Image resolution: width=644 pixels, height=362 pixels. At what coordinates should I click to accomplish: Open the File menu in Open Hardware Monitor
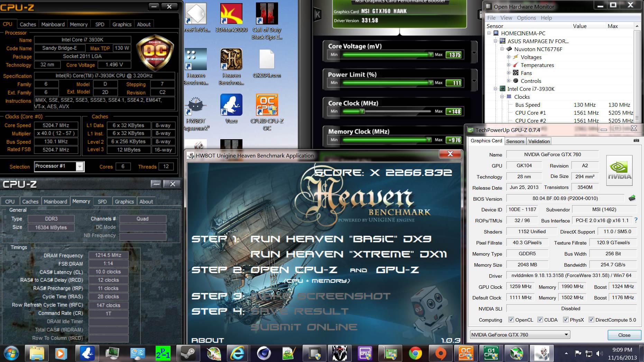pos(491,18)
